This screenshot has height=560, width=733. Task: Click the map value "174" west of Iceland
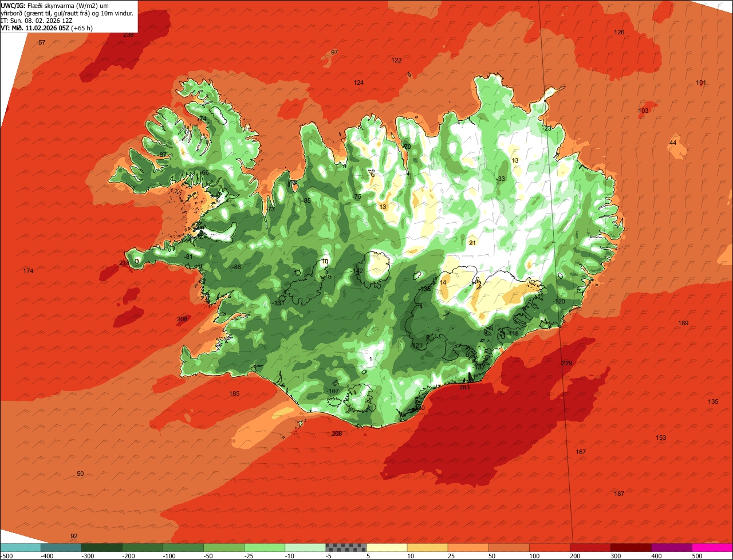point(28,271)
